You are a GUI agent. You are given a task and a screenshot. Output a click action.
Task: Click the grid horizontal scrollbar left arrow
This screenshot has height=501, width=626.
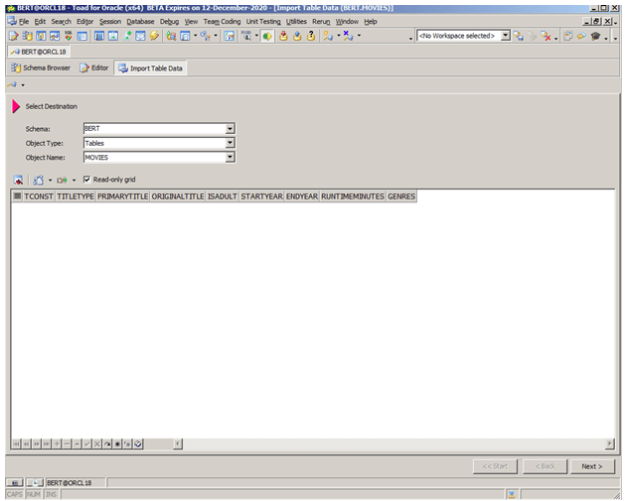[178, 444]
